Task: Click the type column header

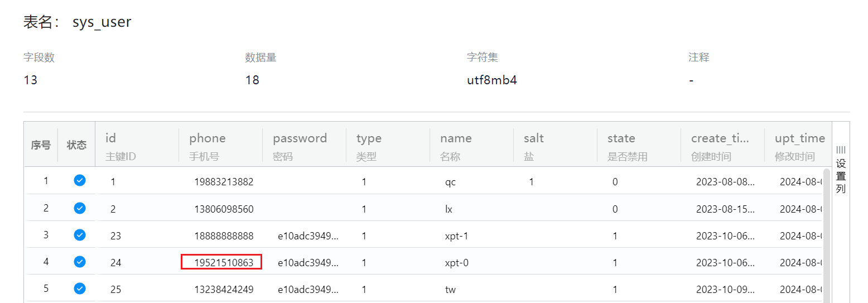Action: 369,138
